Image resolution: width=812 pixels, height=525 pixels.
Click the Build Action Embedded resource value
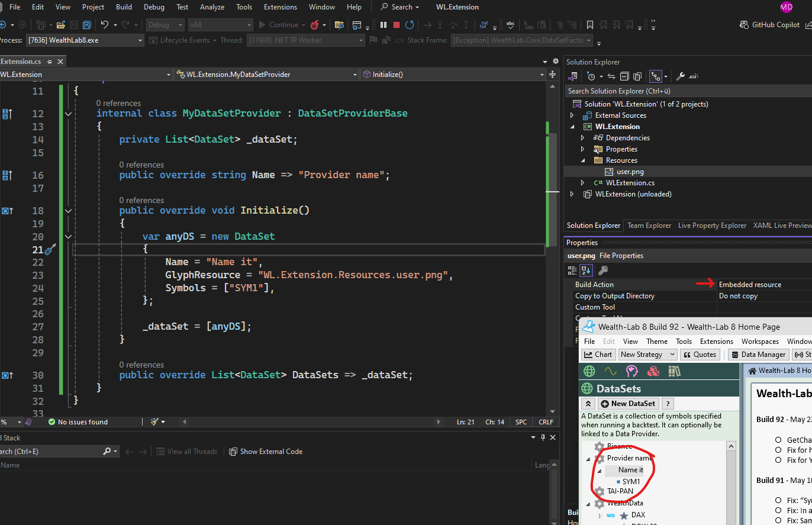[750, 285]
